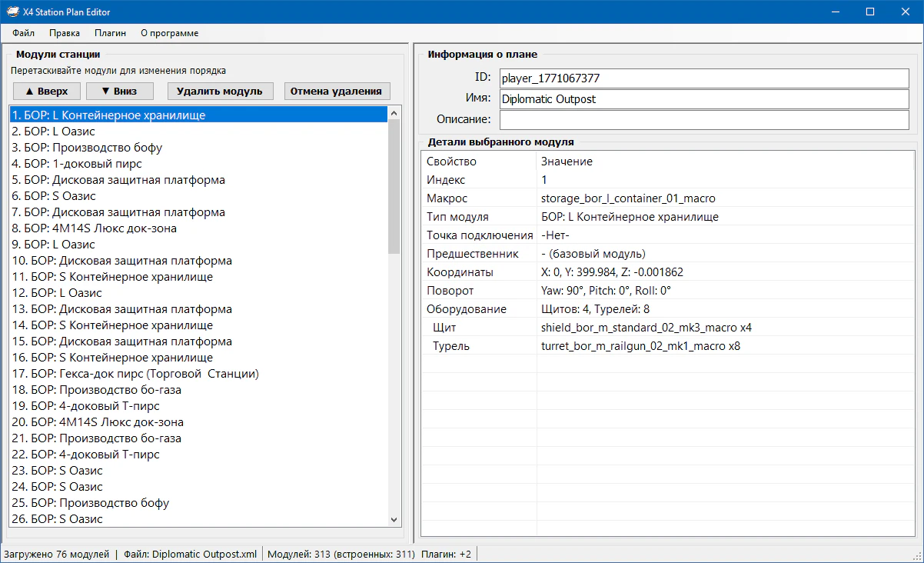This screenshot has height=563, width=924.
Task: Click the ▲ Вверх move up button
Action: [x=46, y=91]
